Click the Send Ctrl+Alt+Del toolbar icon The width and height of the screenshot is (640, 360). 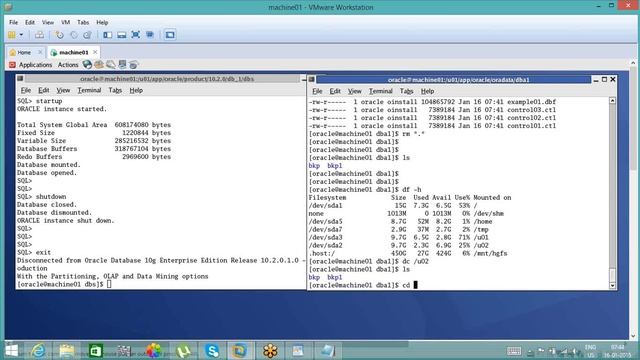click(x=39, y=35)
